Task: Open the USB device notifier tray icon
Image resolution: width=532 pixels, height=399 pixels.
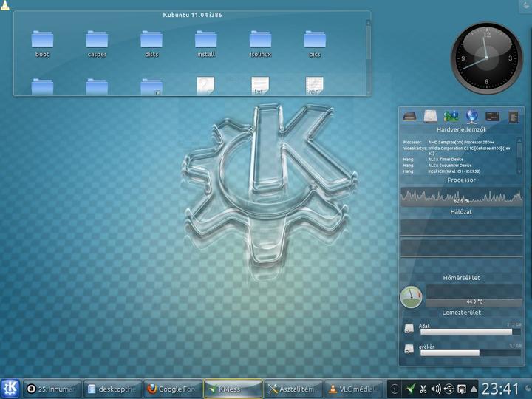Action: (x=449, y=389)
